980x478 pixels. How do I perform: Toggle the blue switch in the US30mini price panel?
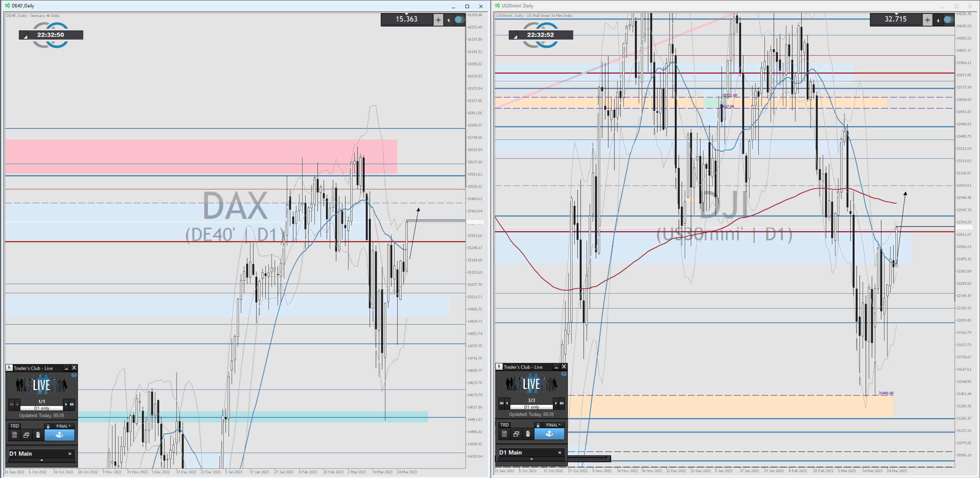[948, 20]
